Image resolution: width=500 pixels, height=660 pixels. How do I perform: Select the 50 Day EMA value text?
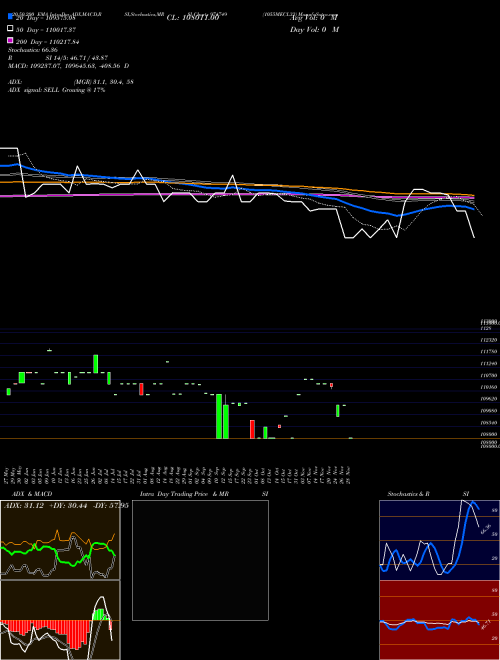pos(46,30)
